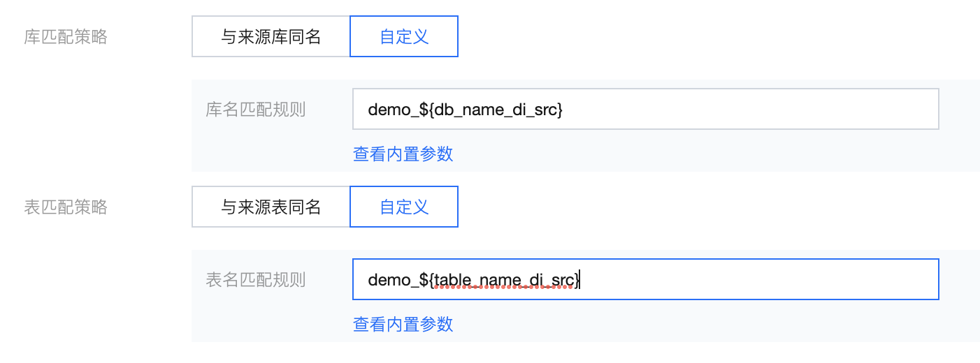This screenshot has height=363, width=980.
Task: Click the "表名匹配规则" field label
Action: (255, 280)
